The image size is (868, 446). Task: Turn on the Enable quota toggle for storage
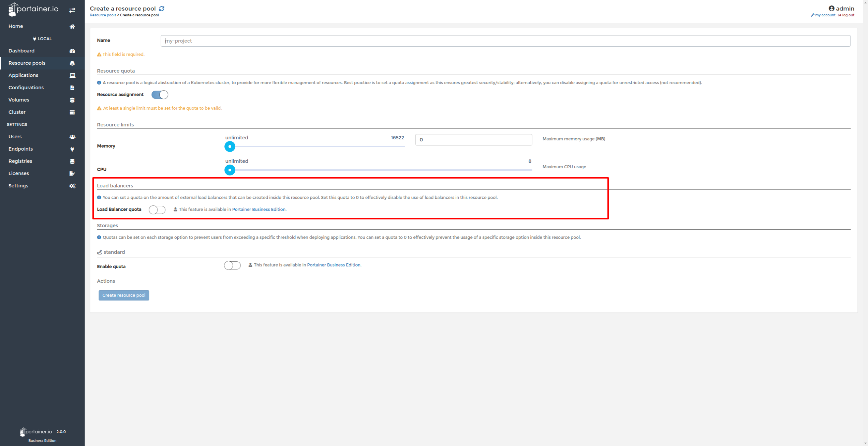[232, 265]
